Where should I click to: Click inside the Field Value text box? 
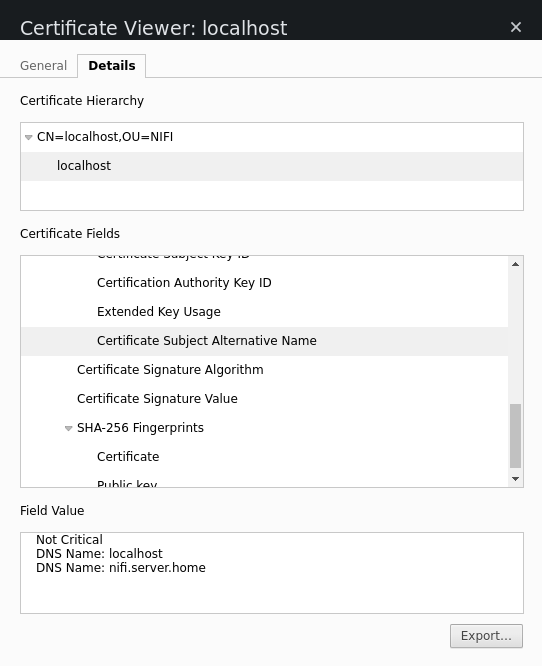(272, 573)
